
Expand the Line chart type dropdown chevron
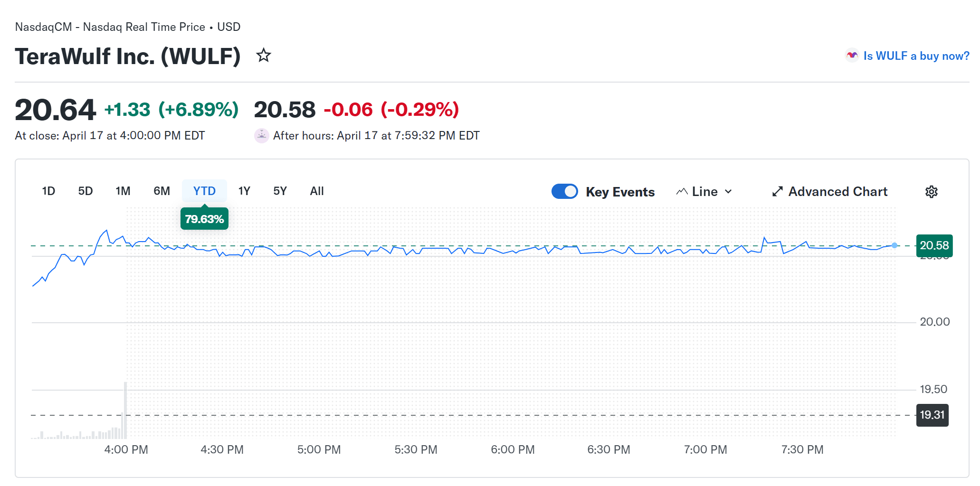pos(728,192)
